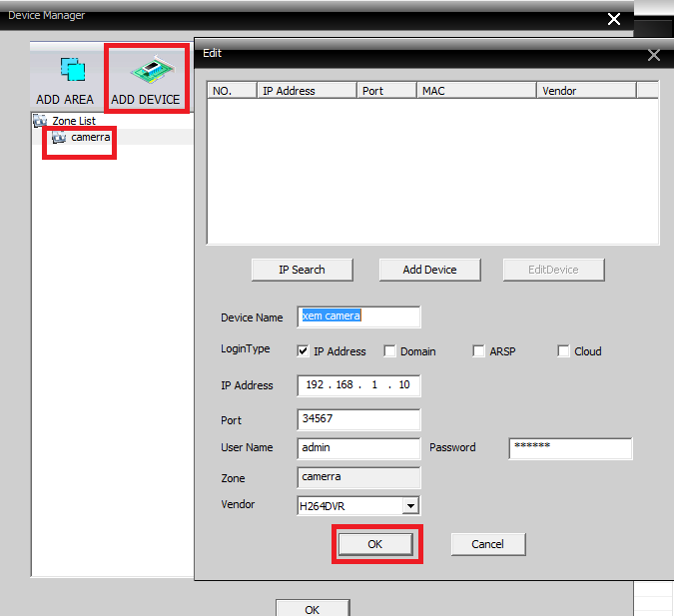
Task: Sort list by IP Address column header
Action: click(x=306, y=91)
